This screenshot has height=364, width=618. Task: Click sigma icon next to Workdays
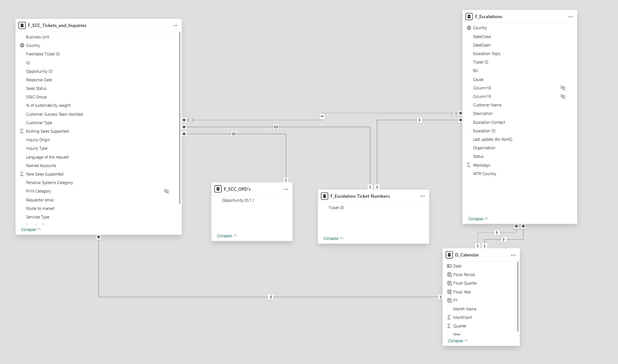coord(469,165)
